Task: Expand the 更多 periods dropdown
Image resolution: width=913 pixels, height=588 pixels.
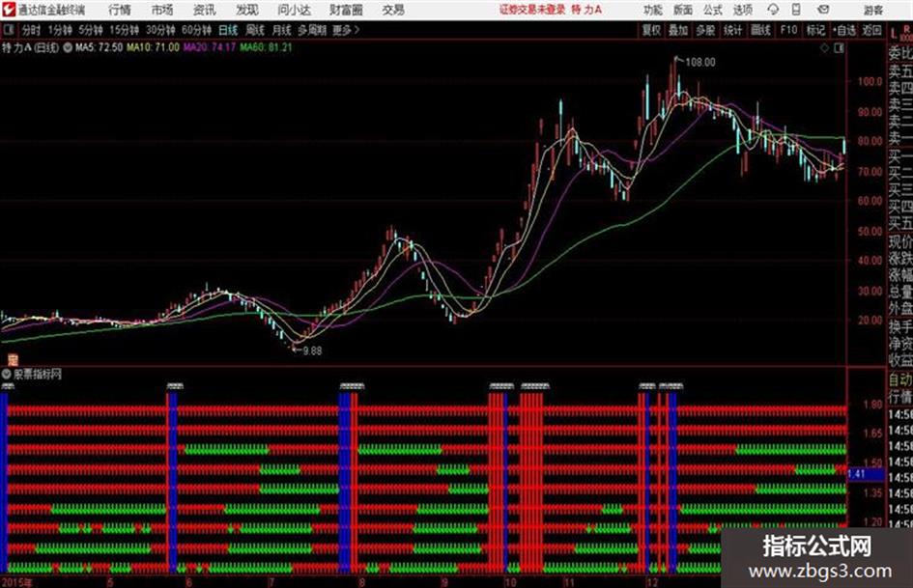Action: [346, 30]
